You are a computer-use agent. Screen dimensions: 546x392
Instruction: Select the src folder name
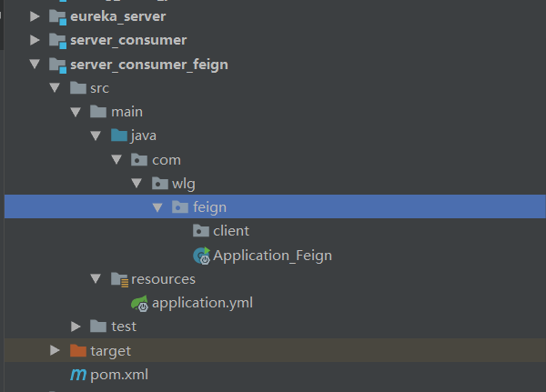click(99, 88)
